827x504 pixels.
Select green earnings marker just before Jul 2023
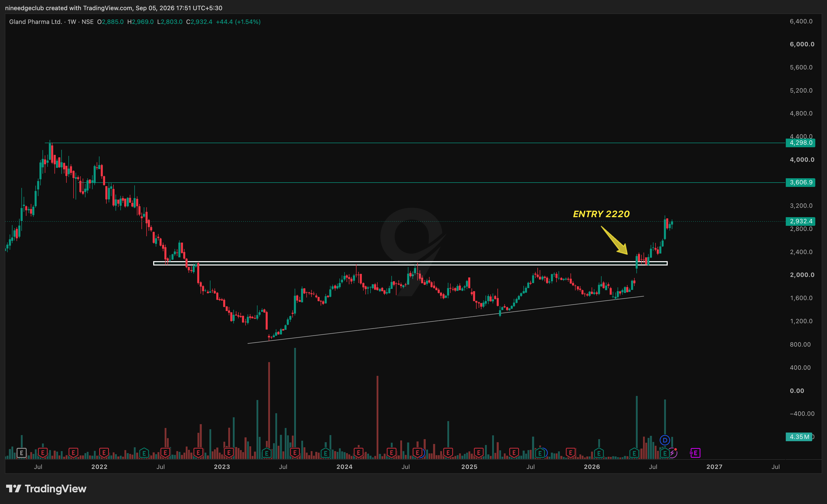pos(266,453)
